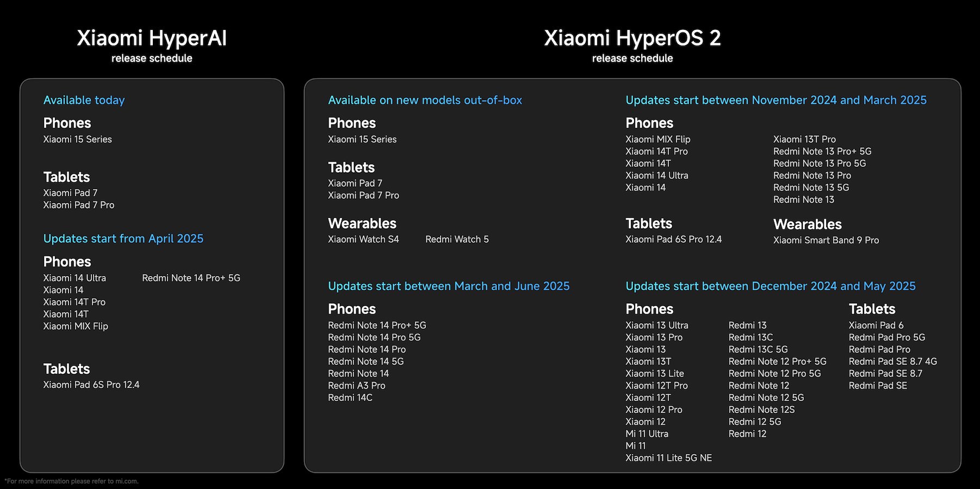Click 'Updates start from April 2025' heading

[123, 239]
